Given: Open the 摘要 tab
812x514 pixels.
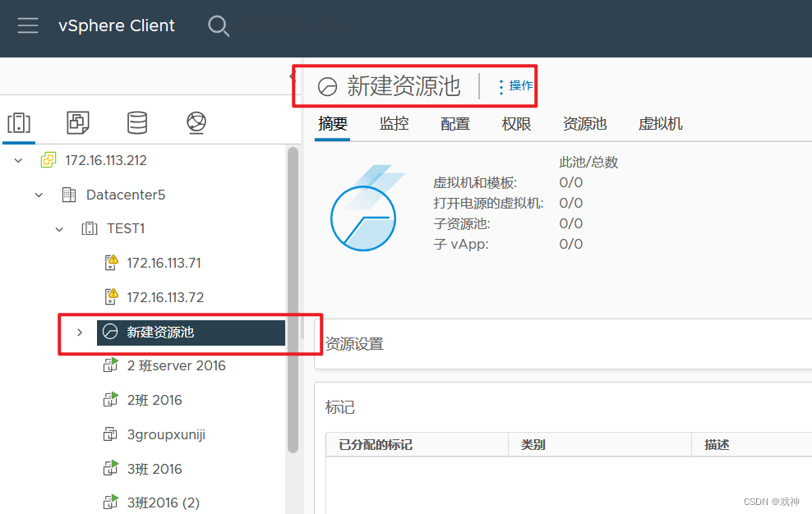Looking at the screenshot, I should point(333,124).
